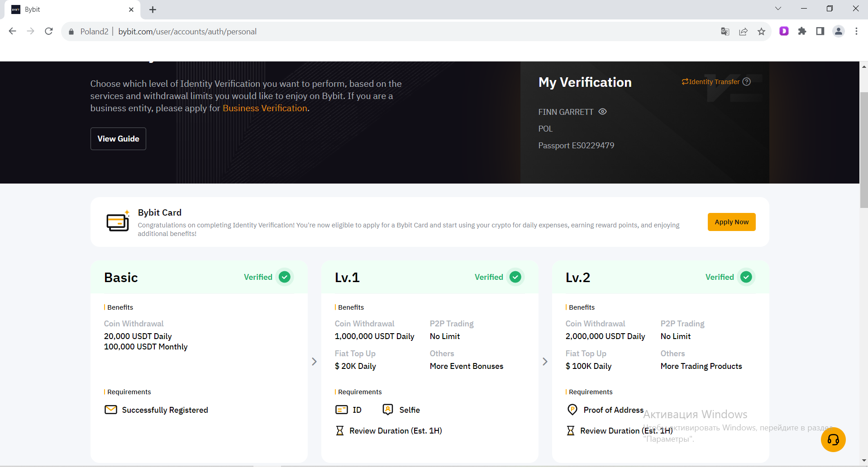Open the purple D extension icon

pyautogui.click(x=784, y=31)
